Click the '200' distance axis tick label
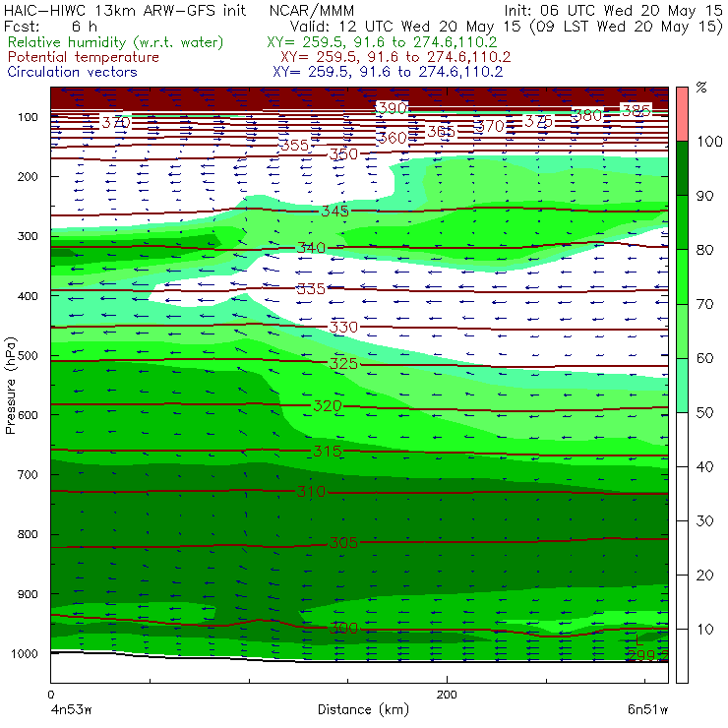 click(447, 695)
